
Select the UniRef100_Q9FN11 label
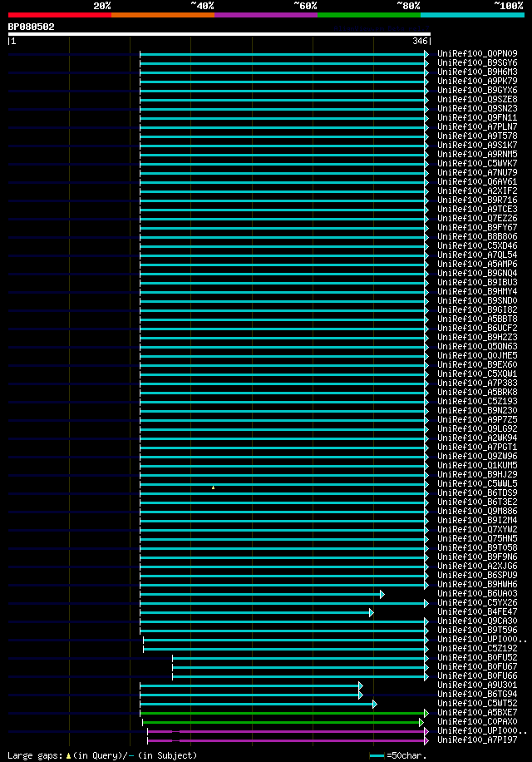coord(477,117)
